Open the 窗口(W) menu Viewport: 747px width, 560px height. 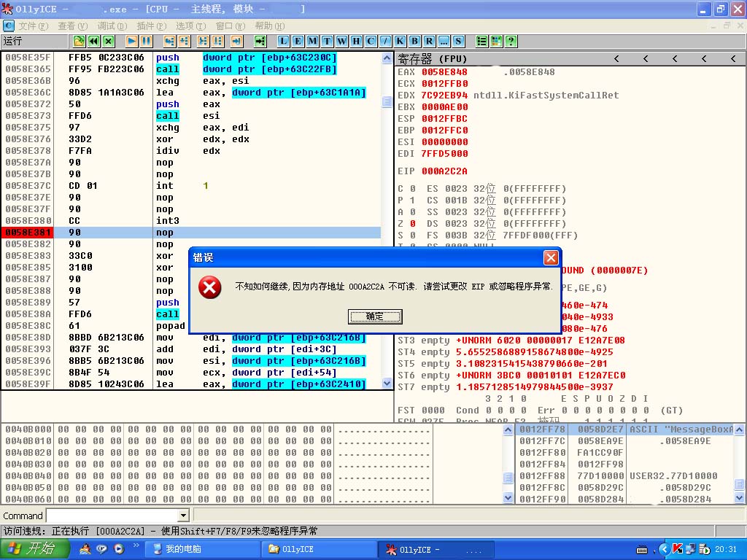[231, 26]
